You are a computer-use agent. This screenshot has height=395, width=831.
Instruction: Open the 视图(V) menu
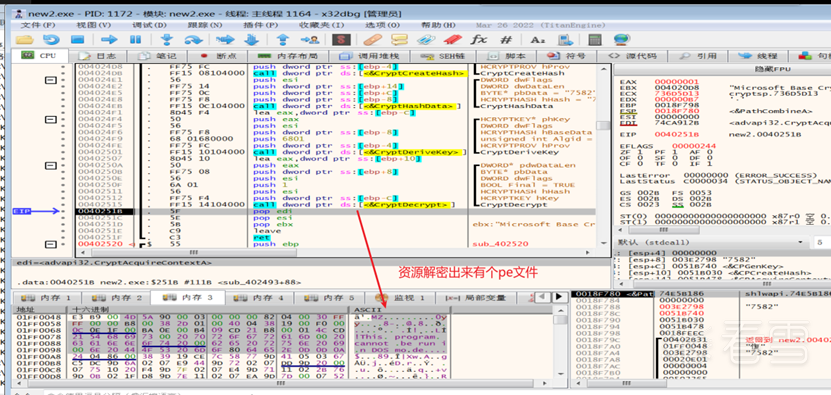(94, 25)
